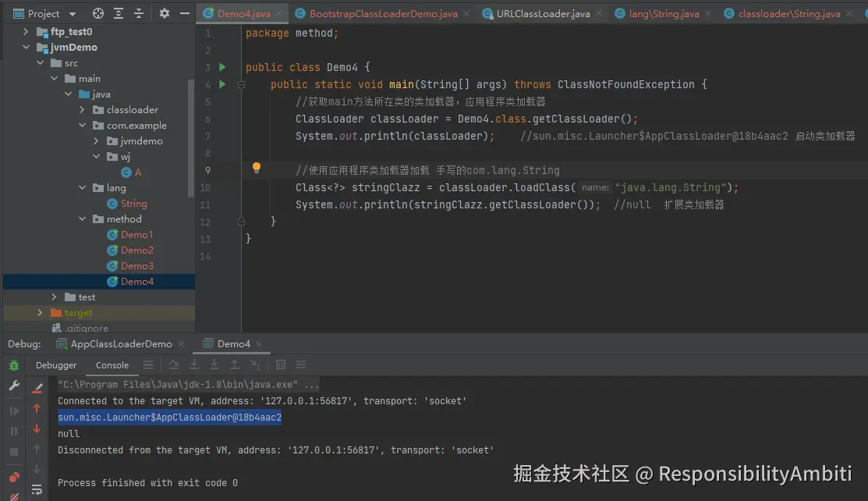Screen dimensions: 868x501
Task: Select Demo3 in the project tree
Action: [x=130, y=265]
